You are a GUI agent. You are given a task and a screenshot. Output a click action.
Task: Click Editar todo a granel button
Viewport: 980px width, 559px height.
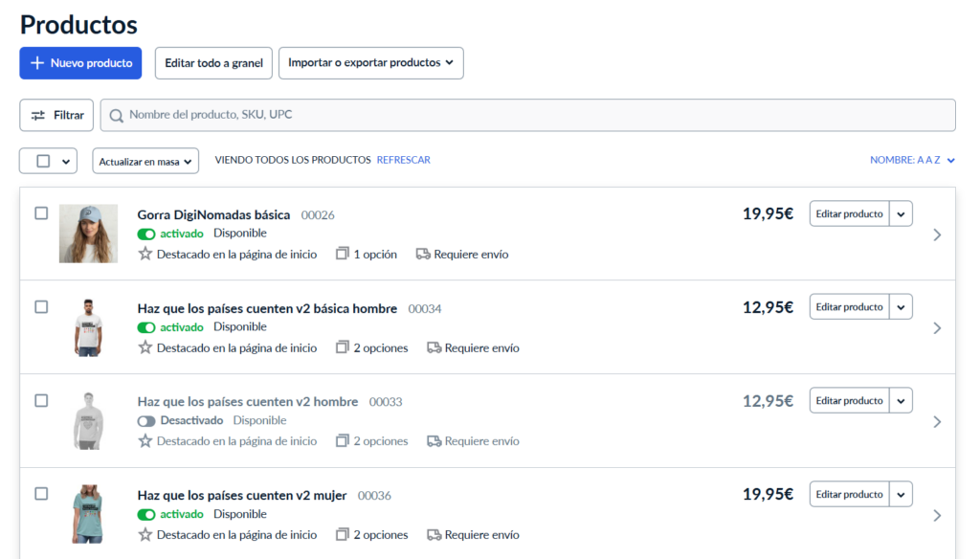pos(213,63)
